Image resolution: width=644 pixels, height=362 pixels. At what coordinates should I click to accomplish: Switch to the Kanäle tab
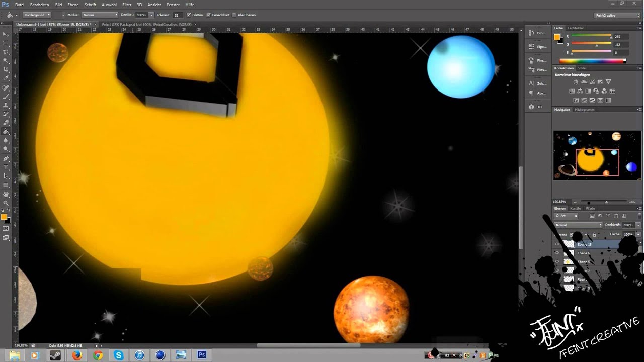576,208
